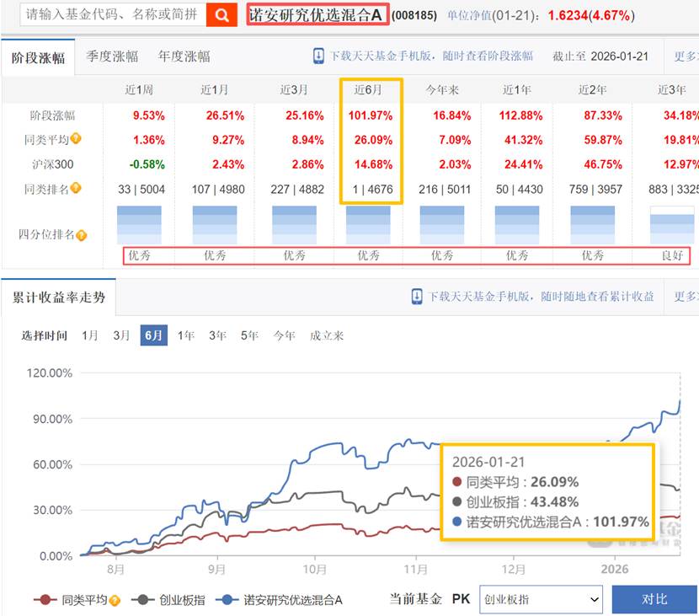The height and width of the screenshot is (616, 699).
Task: Toggle the 诺安研究优选混合A series in legend
Action: 279,600
